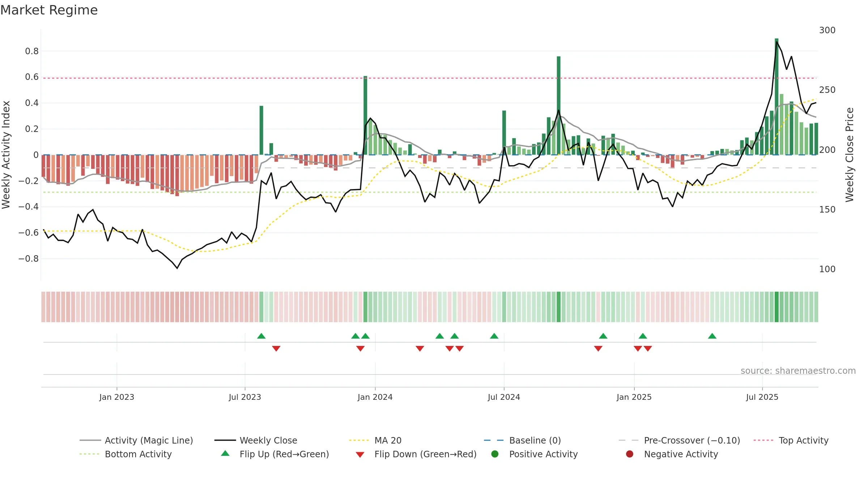The width and height of the screenshot is (868, 488).
Task: Click the Weekly Close Price axis title
Action: 850,155
